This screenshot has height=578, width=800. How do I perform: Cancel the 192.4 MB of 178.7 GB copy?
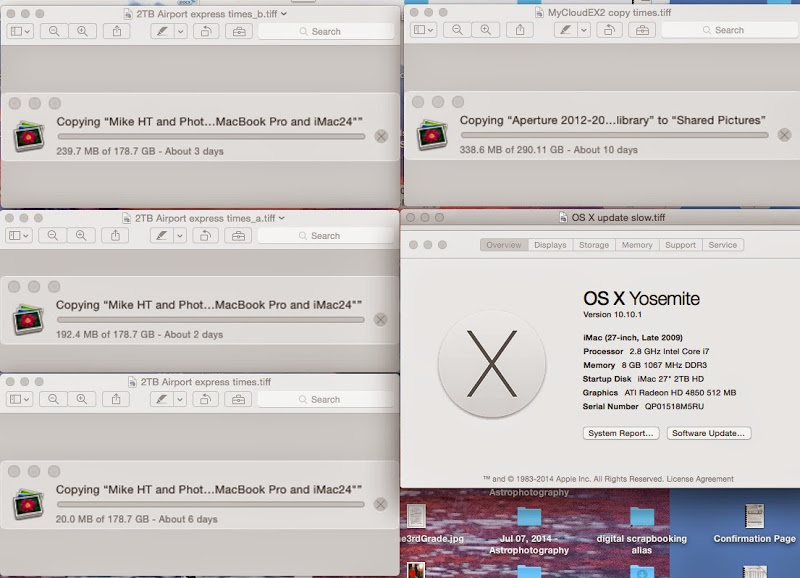point(380,319)
